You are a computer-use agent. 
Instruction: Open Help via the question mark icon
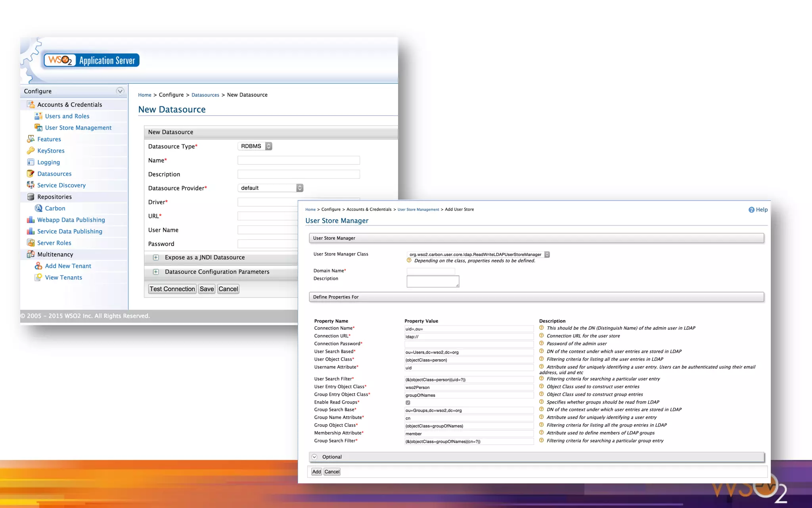tap(751, 210)
